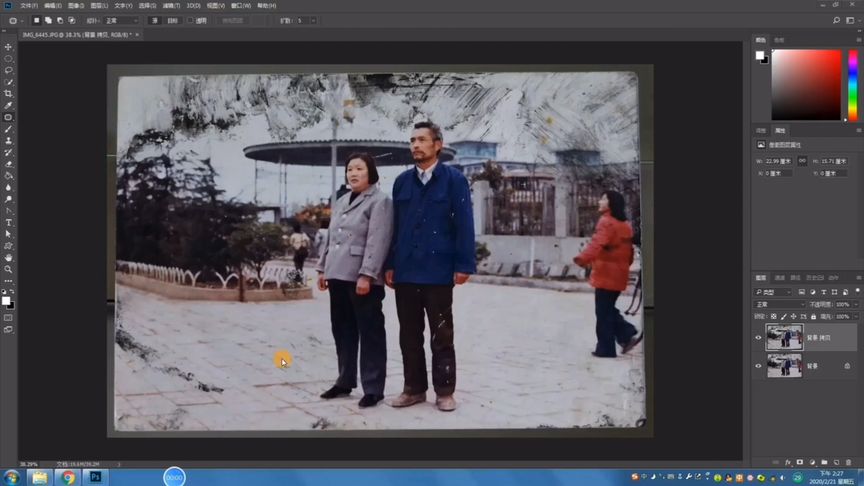The height and width of the screenshot is (486, 864).
Task: Select the Type tool
Action: pos(8,223)
